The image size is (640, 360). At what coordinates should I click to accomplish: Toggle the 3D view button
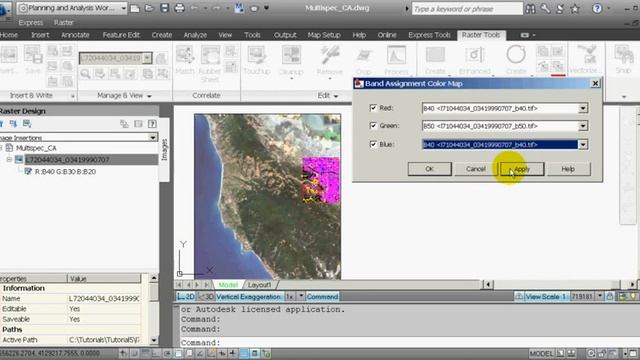click(206, 296)
